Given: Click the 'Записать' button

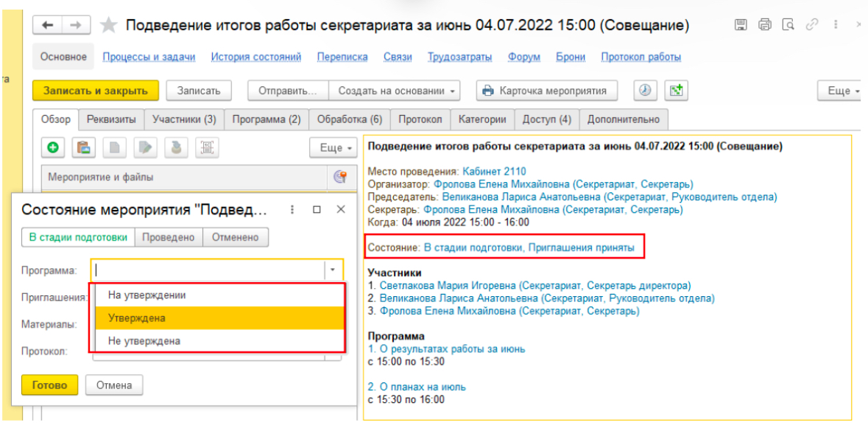Looking at the screenshot, I should [199, 91].
